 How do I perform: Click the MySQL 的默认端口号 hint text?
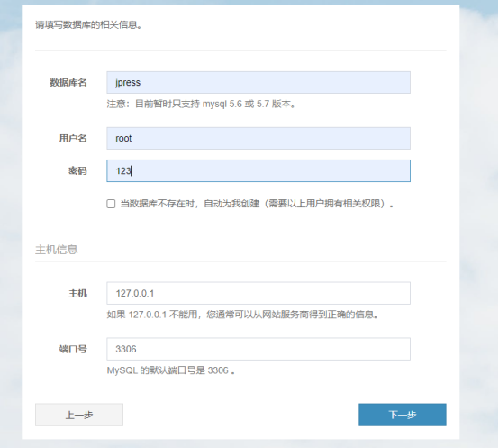coord(170,370)
